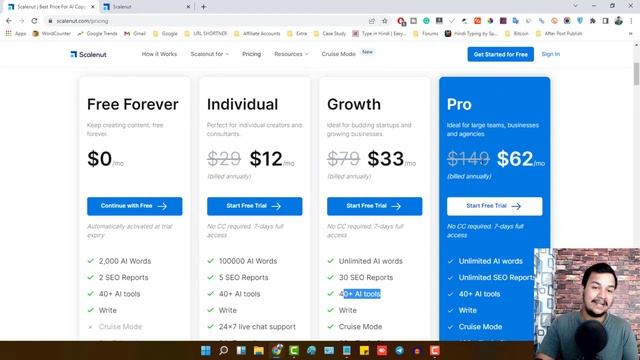Open the Extensions puzzle-piece menu
The height and width of the screenshot is (360, 640).
tap(593, 21)
